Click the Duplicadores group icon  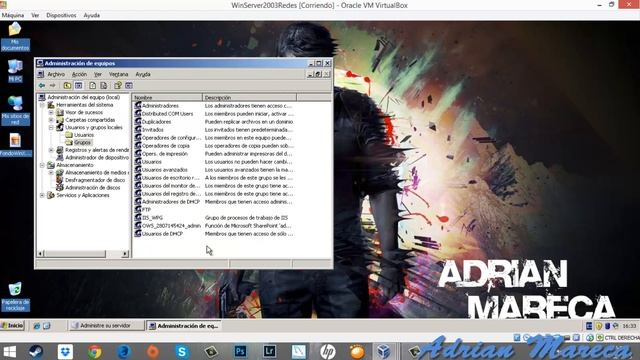coord(138,122)
